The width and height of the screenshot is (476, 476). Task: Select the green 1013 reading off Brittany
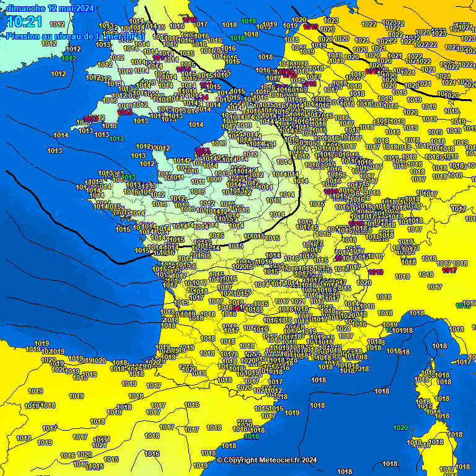tap(129, 177)
